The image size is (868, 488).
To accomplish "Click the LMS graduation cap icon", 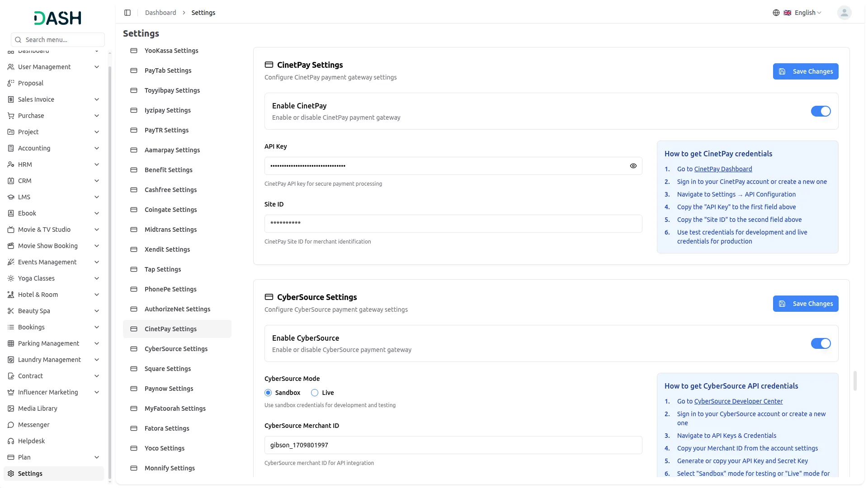I will pos(11,197).
